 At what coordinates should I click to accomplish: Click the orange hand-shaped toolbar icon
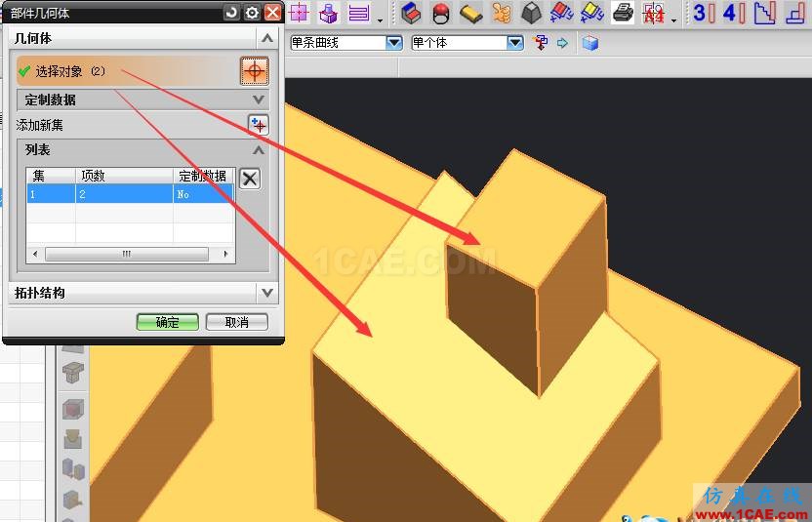[502, 13]
